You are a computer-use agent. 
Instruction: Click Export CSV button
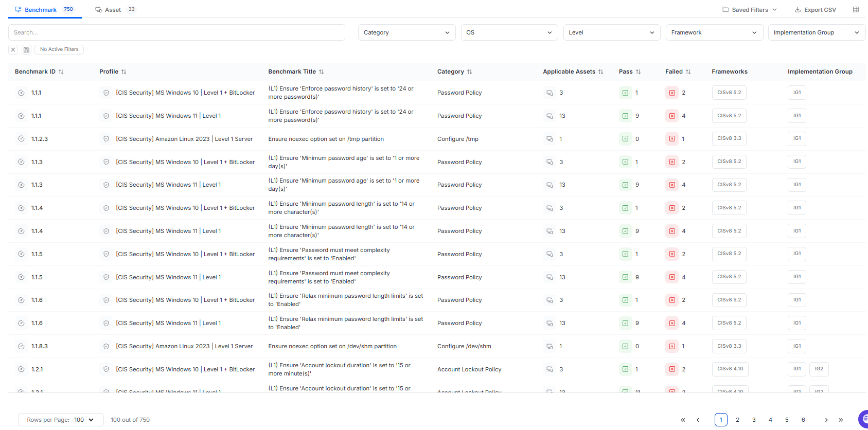[816, 10]
